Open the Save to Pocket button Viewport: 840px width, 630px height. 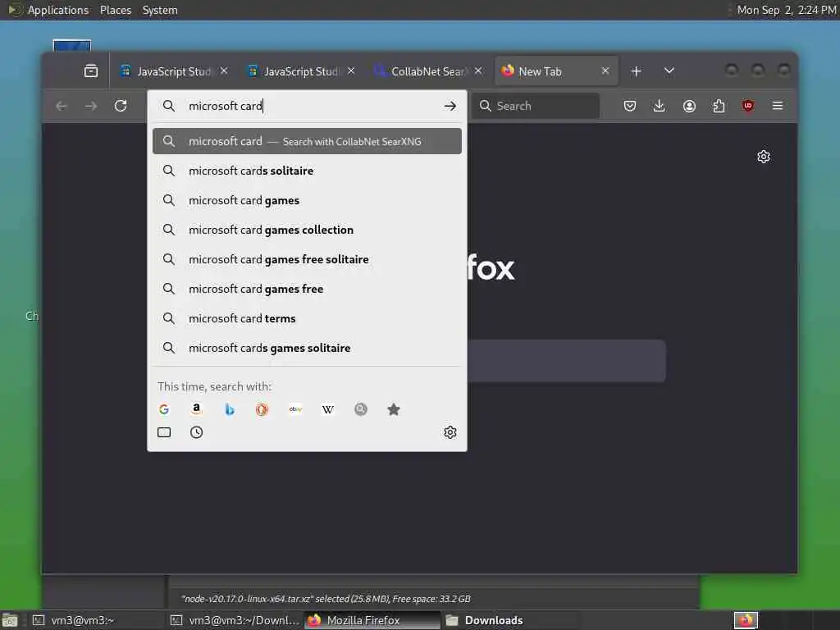630,106
